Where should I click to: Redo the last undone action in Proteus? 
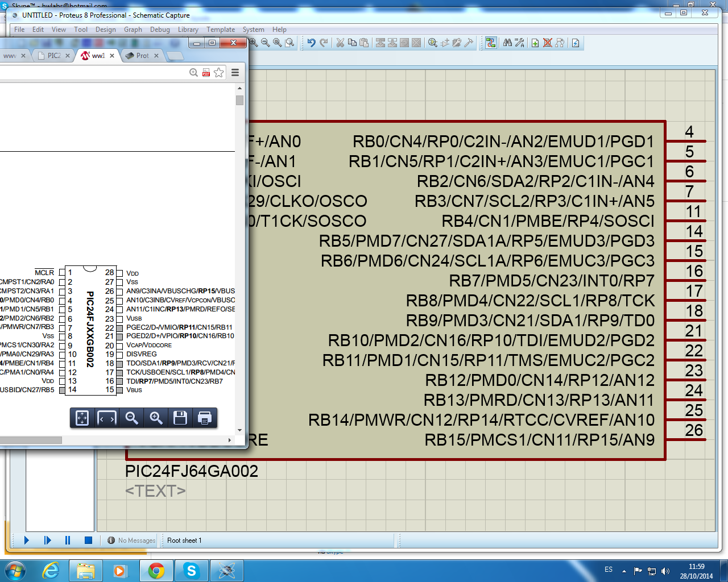[324, 43]
